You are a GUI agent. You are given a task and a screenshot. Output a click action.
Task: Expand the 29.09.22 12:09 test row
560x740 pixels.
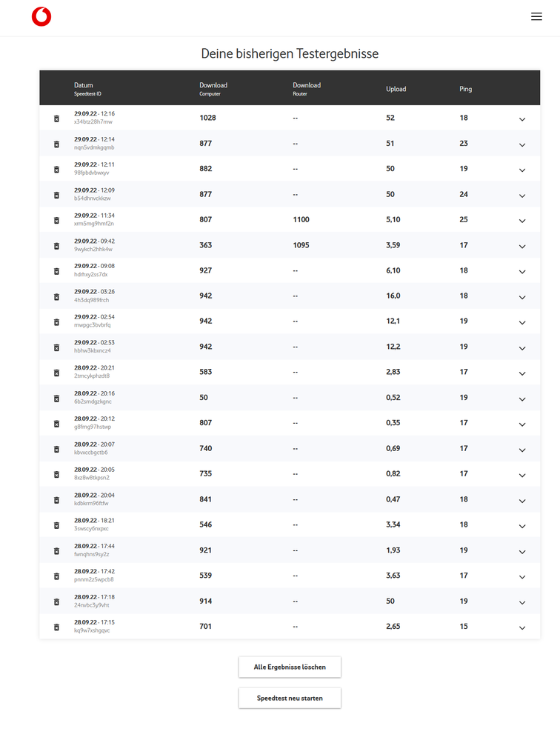click(522, 196)
